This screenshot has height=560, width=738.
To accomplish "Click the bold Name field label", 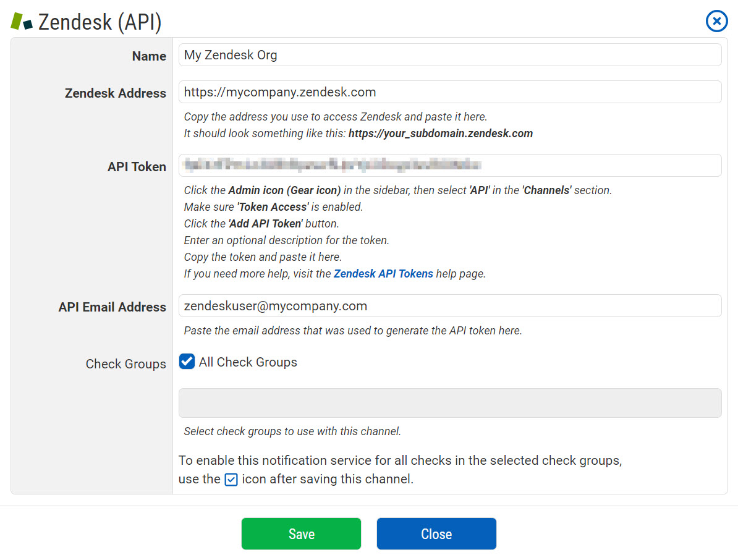I will (x=149, y=56).
